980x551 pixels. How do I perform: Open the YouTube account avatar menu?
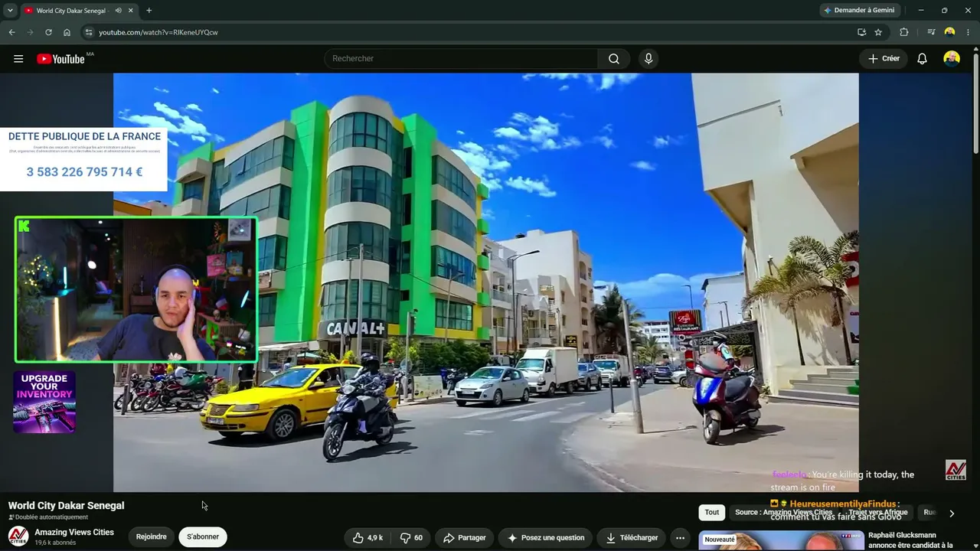tap(952, 59)
